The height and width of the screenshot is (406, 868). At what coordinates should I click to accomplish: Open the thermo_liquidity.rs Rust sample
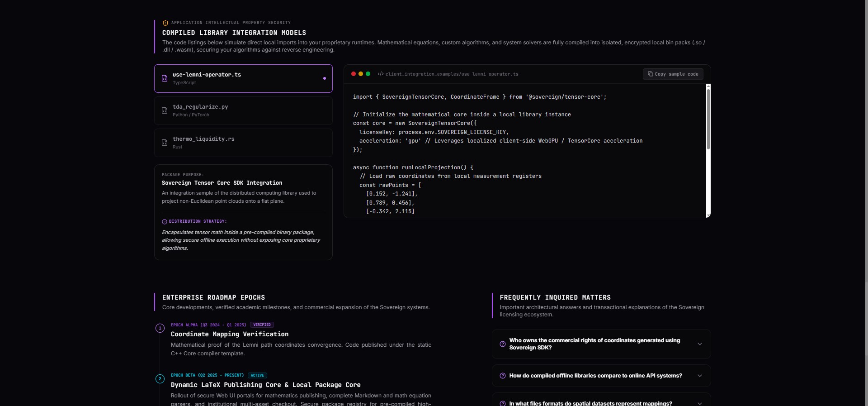(243, 143)
